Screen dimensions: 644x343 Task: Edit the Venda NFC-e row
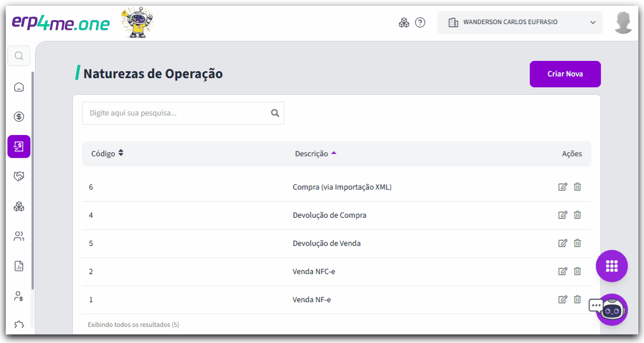pos(562,271)
